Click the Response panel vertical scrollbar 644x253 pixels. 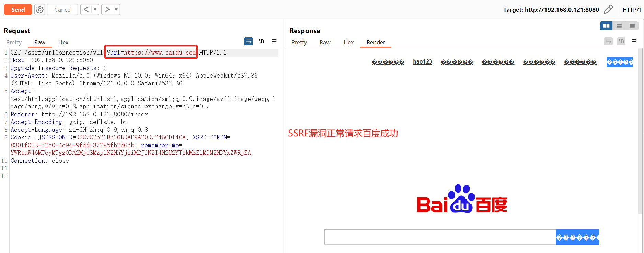[640, 131]
